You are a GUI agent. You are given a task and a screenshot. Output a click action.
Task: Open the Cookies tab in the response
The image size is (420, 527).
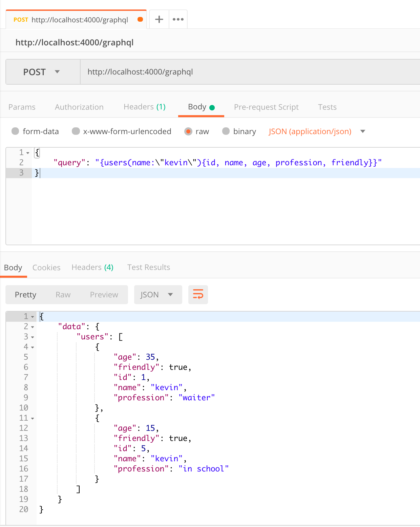[46, 267]
